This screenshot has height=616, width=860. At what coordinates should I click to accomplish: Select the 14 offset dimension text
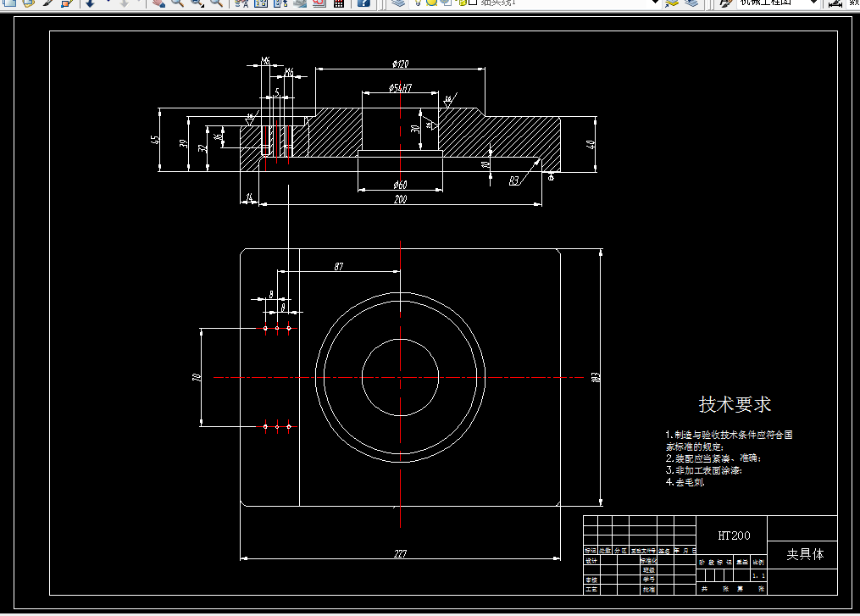click(x=249, y=197)
